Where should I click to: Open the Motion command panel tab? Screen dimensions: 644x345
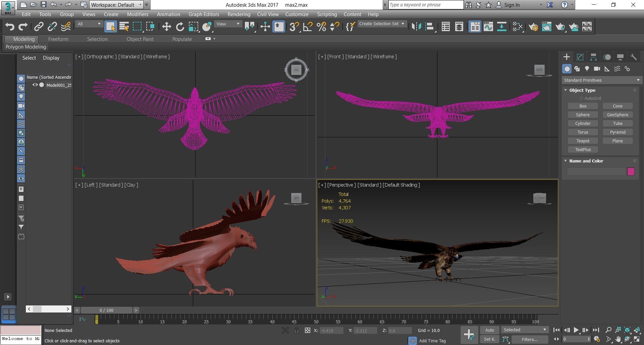pos(607,57)
